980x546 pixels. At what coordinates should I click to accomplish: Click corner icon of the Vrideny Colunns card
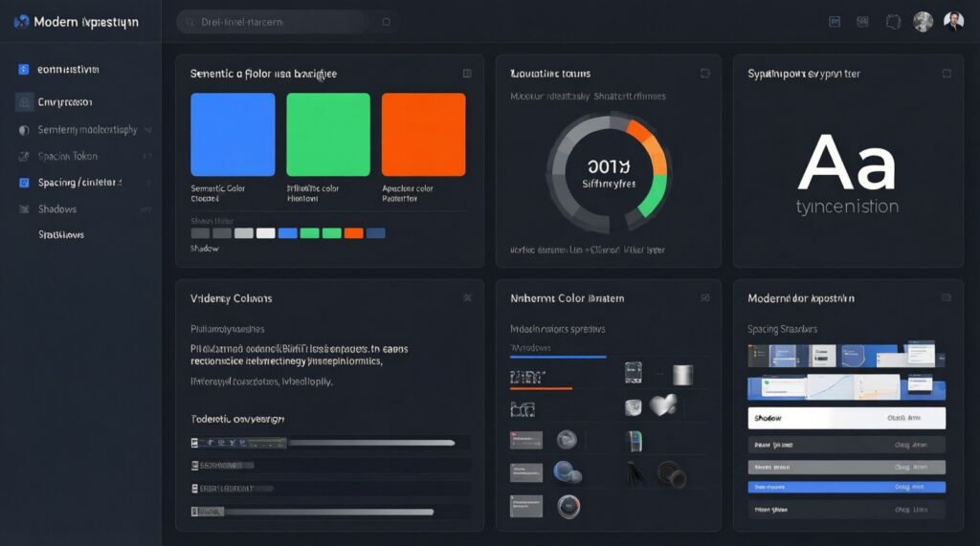(x=467, y=298)
